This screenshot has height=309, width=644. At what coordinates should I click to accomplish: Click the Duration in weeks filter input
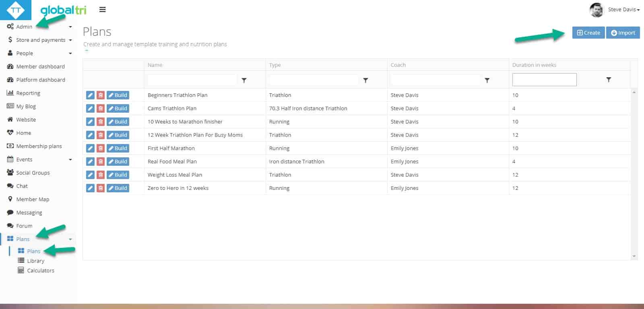pos(544,80)
